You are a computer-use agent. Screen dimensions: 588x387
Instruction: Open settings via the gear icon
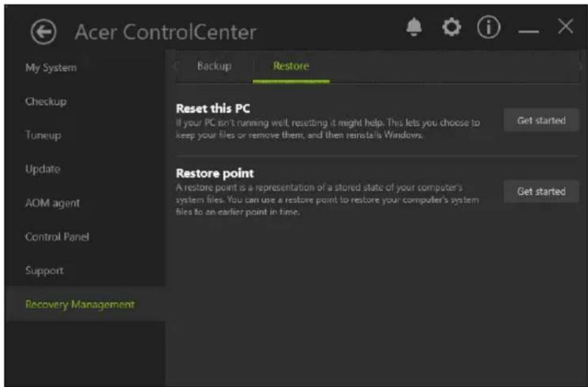coord(451,27)
